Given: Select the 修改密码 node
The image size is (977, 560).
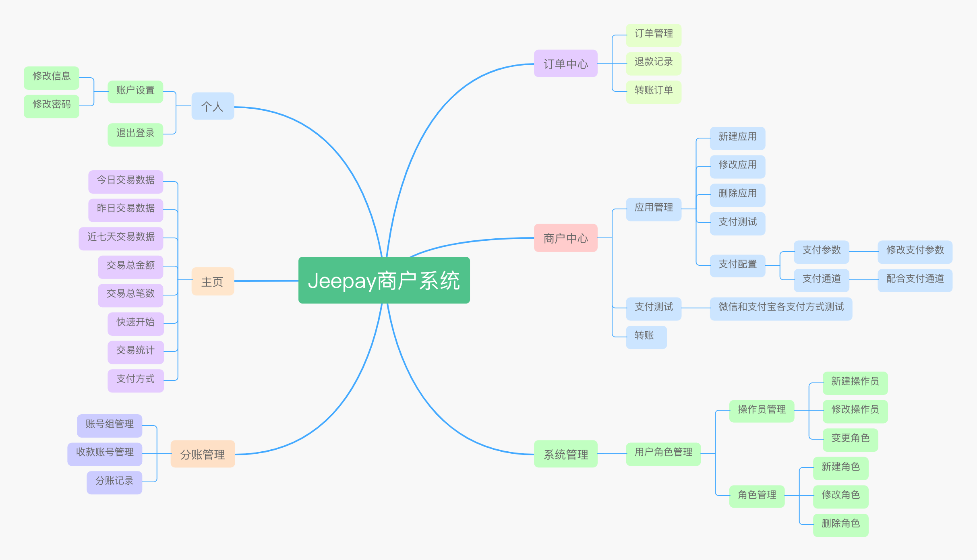Looking at the screenshot, I should (x=51, y=105).
